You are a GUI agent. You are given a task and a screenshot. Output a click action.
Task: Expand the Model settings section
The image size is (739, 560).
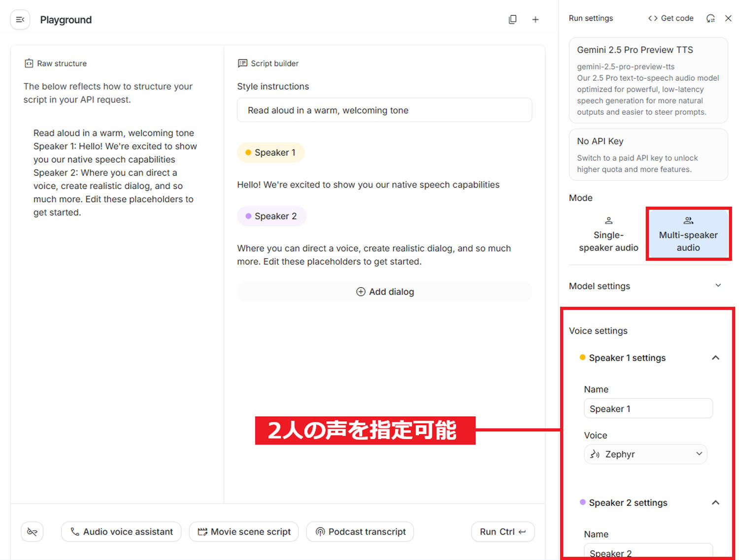click(x=718, y=286)
